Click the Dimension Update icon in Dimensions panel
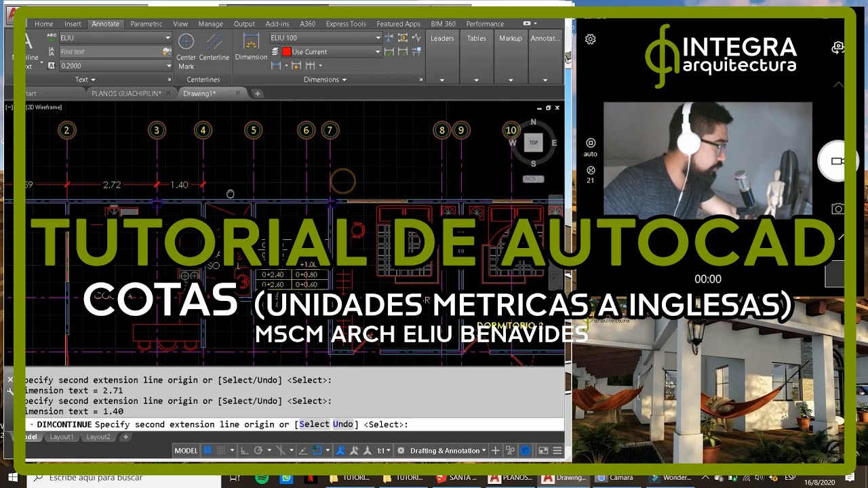The image size is (868, 488). (402, 52)
